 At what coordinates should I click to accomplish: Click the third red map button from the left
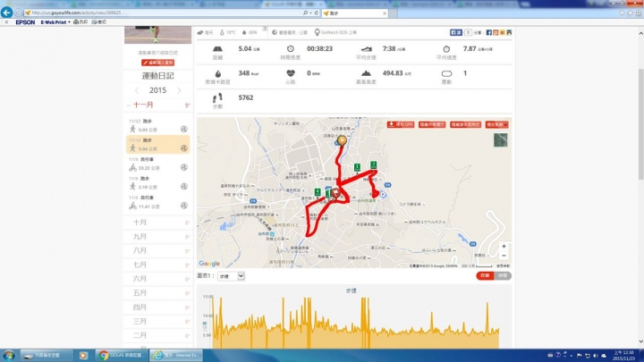[x=465, y=124]
